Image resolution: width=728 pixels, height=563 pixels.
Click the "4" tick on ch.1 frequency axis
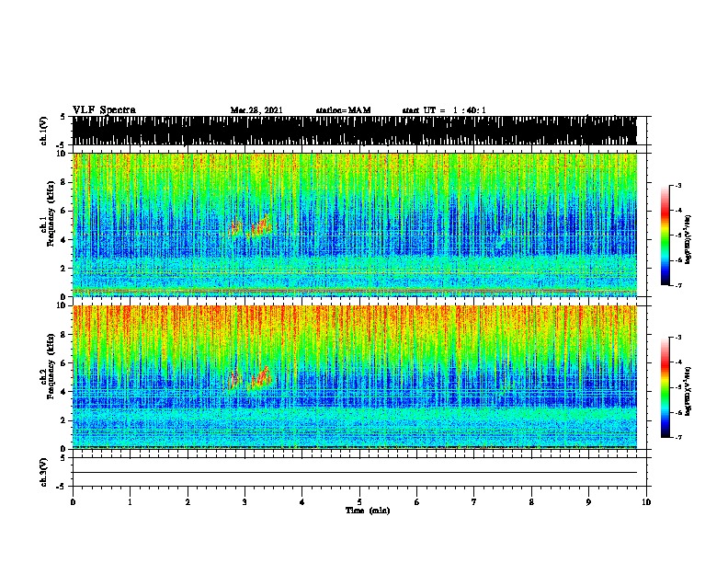(x=63, y=240)
